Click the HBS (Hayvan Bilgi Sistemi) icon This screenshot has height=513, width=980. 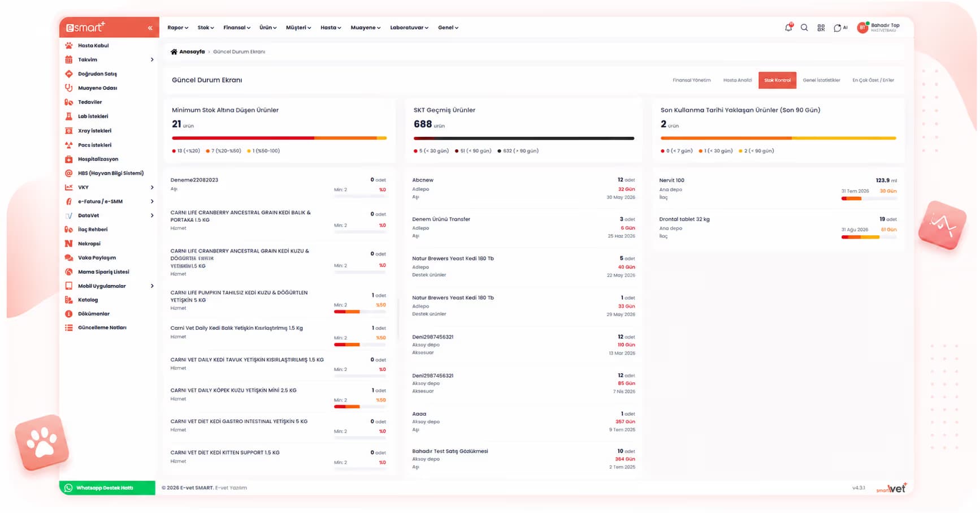click(x=69, y=173)
